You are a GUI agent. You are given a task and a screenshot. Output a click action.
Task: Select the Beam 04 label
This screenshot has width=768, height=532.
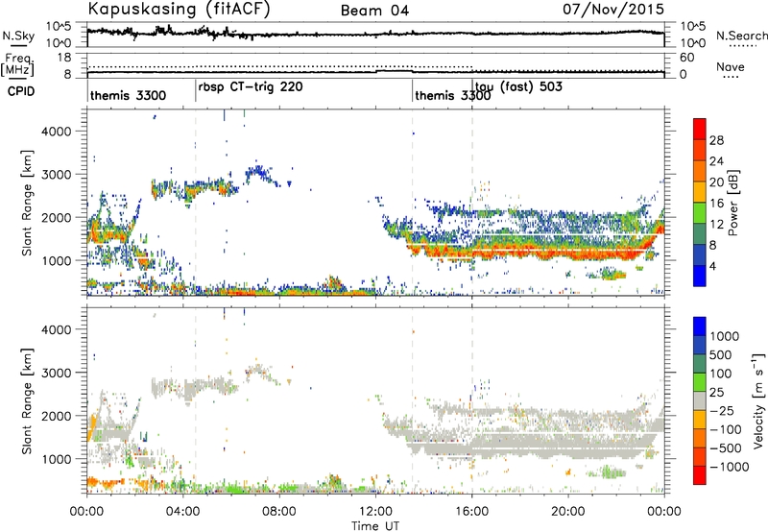tap(374, 11)
